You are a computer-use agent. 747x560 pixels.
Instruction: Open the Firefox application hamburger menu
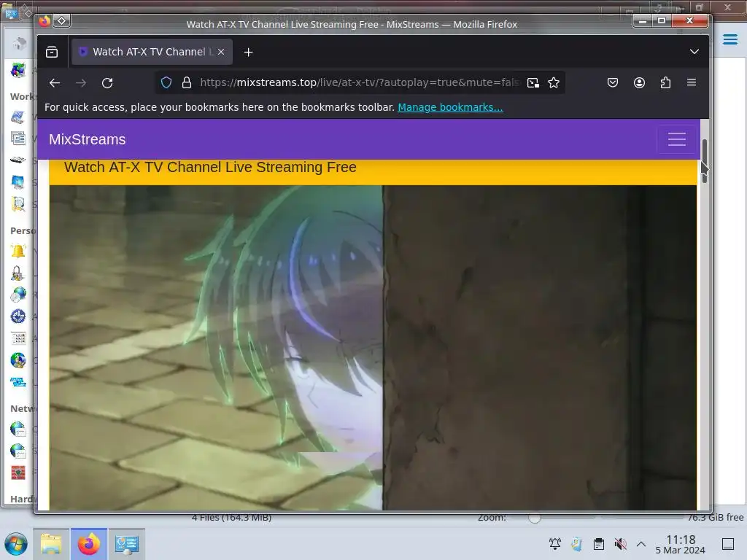click(x=692, y=82)
